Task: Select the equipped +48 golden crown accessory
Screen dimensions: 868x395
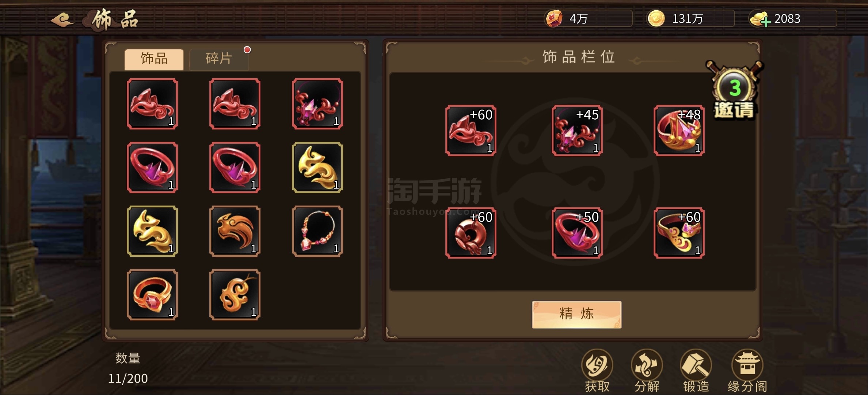Action: click(x=679, y=131)
